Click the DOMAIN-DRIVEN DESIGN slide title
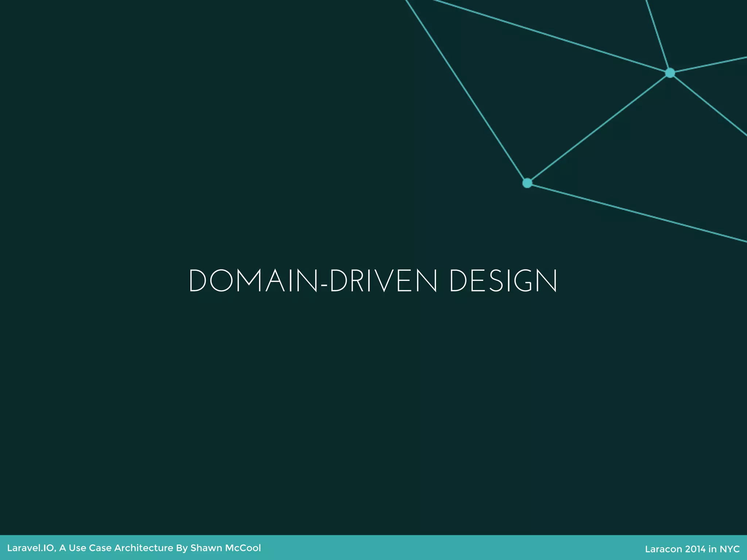 373,281
